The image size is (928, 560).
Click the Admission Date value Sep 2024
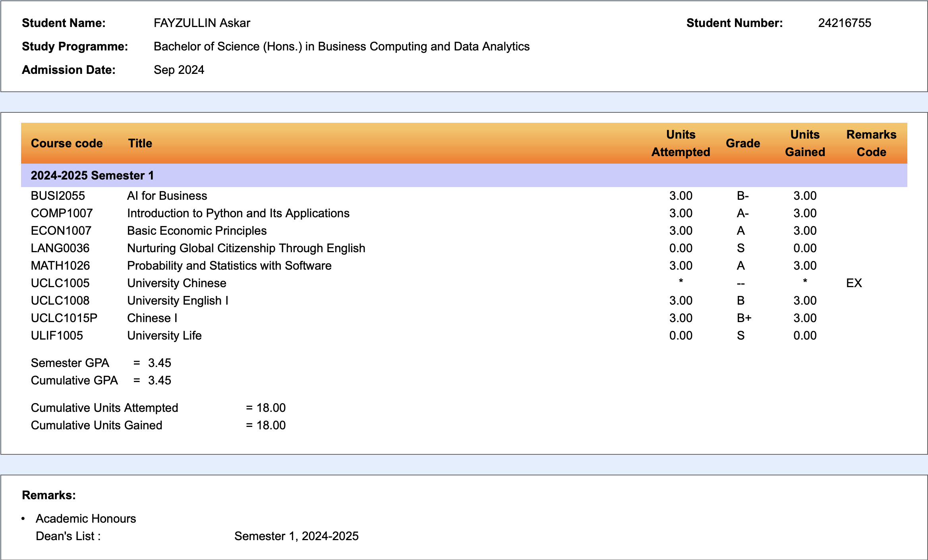[x=179, y=70]
